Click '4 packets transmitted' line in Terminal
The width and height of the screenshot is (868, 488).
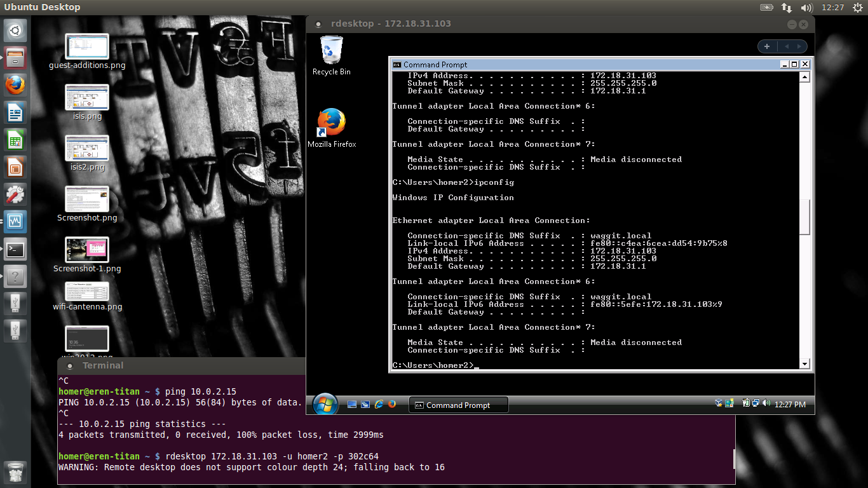tap(221, 435)
